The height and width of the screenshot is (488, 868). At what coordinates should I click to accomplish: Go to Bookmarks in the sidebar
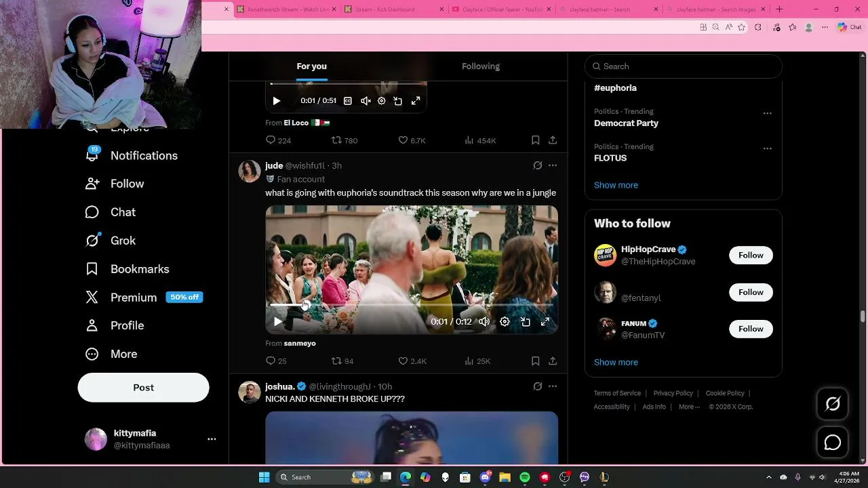(127, 269)
